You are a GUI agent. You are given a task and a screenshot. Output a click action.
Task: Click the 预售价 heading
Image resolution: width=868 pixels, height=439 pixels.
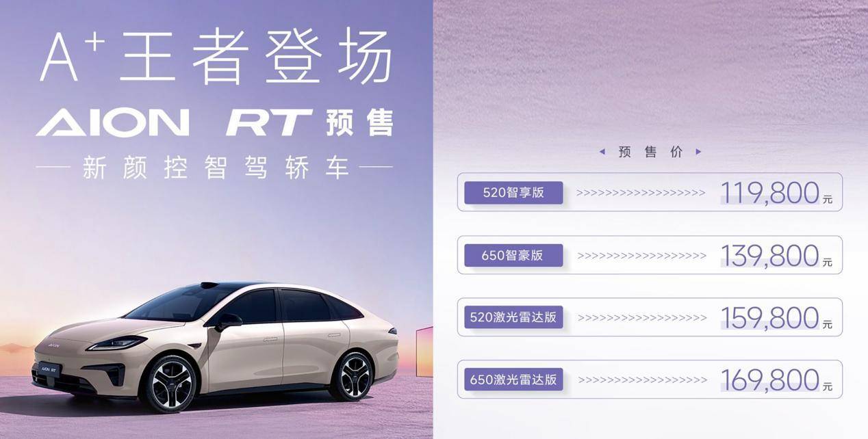[x=650, y=152]
